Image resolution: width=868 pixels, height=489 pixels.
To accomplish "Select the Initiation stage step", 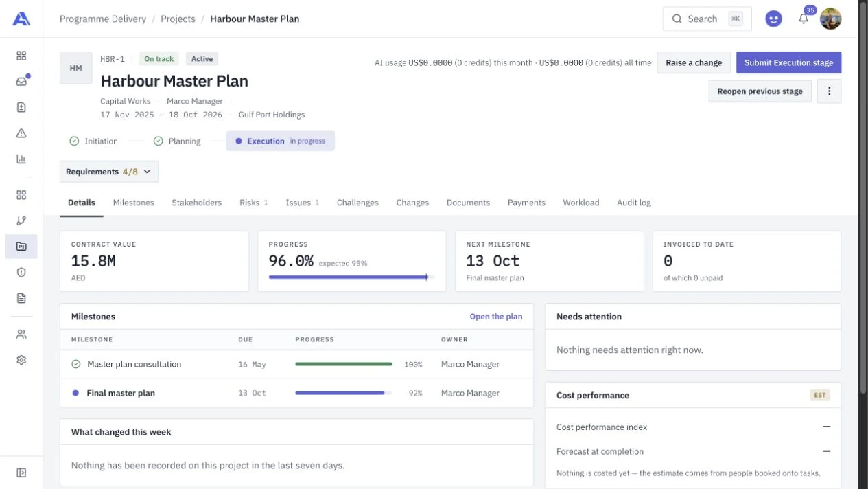I will [x=94, y=141].
